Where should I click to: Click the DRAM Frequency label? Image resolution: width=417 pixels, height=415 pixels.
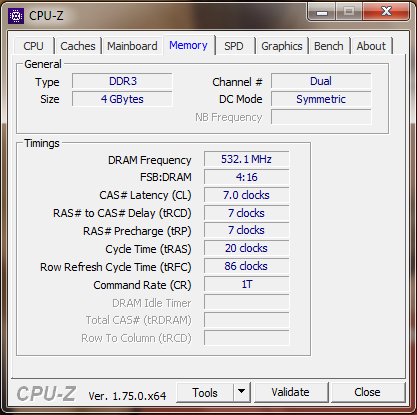coord(150,160)
